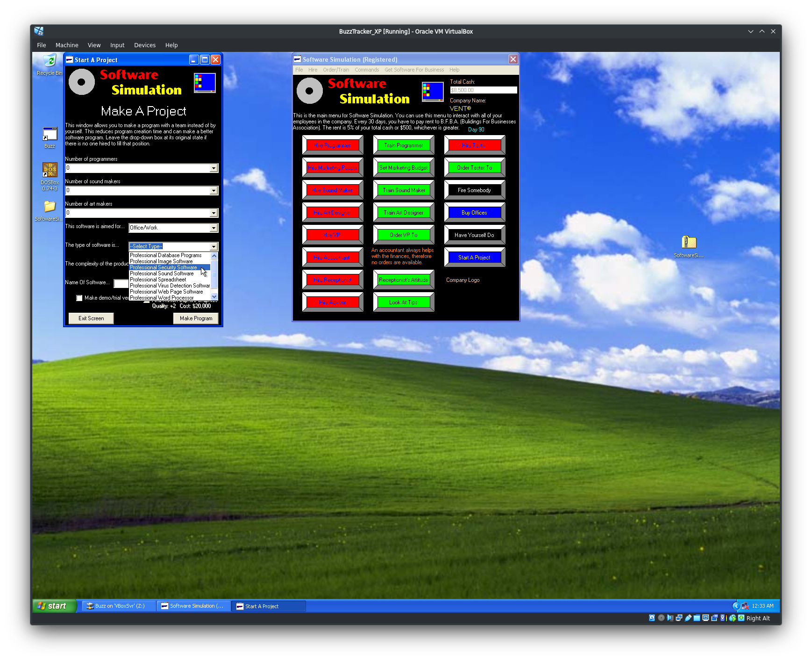Click the network adapter icon in VirtualBox status bar

click(679, 618)
